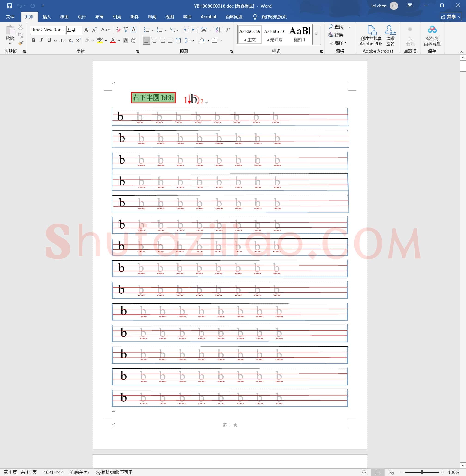Open the font size dropdown
Screen dimensions: 466x476
pyautogui.click(x=80, y=30)
